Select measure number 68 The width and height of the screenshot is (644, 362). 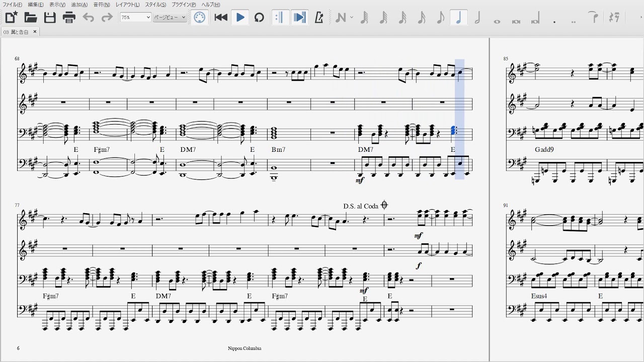[x=17, y=59]
